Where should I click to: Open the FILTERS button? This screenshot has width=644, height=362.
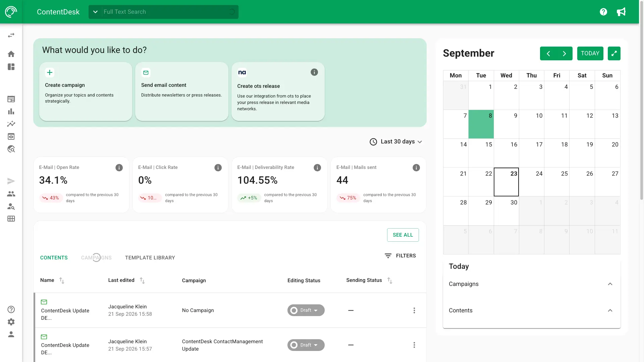(400, 256)
